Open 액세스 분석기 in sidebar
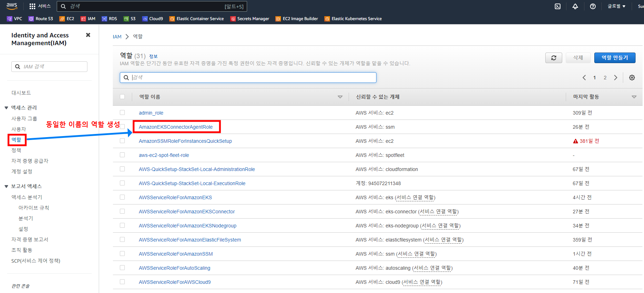The width and height of the screenshot is (644, 293). coord(27,197)
